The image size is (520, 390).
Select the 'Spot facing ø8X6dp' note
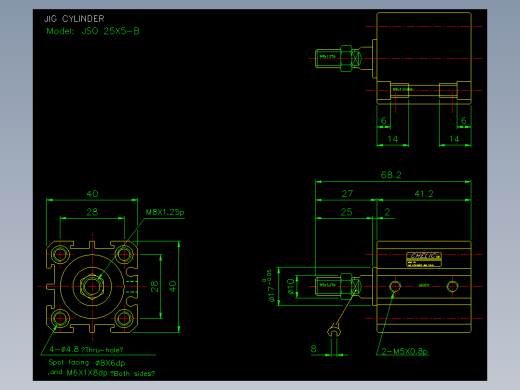pos(87,363)
